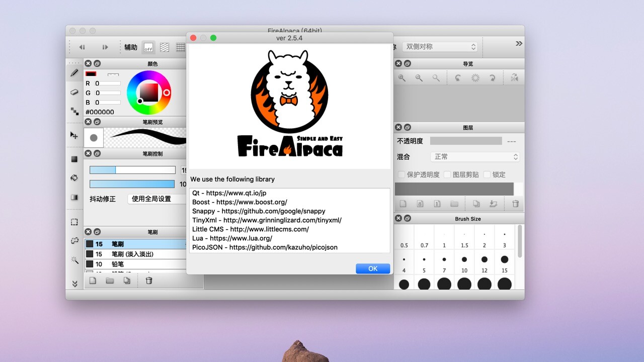The width and height of the screenshot is (644, 362).
Task: Add a layer folder in layer panel
Action: tap(454, 204)
